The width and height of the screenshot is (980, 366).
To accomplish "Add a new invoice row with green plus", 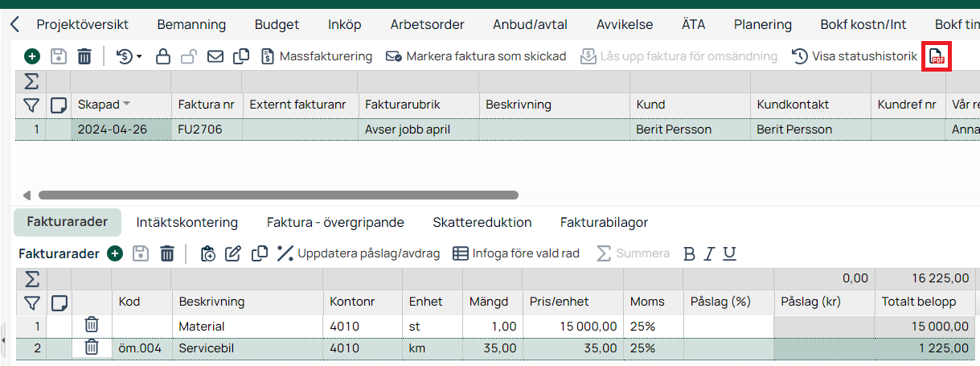I will (x=115, y=253).
